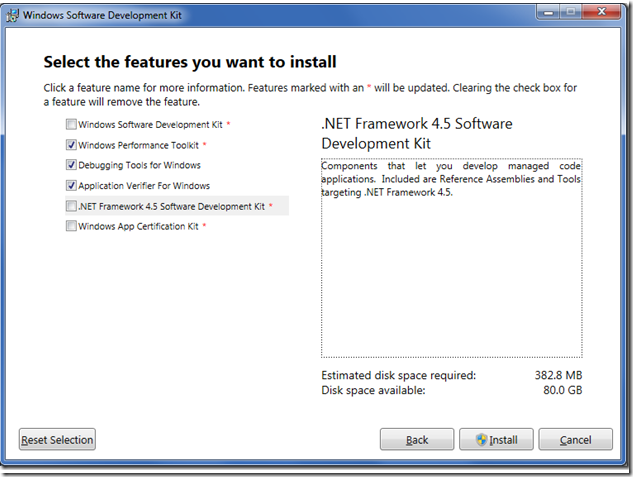The image size is (633, 477).
Task: Select the .NET Framework 4.5 Software Development Kit label
Action: (172, 207)
